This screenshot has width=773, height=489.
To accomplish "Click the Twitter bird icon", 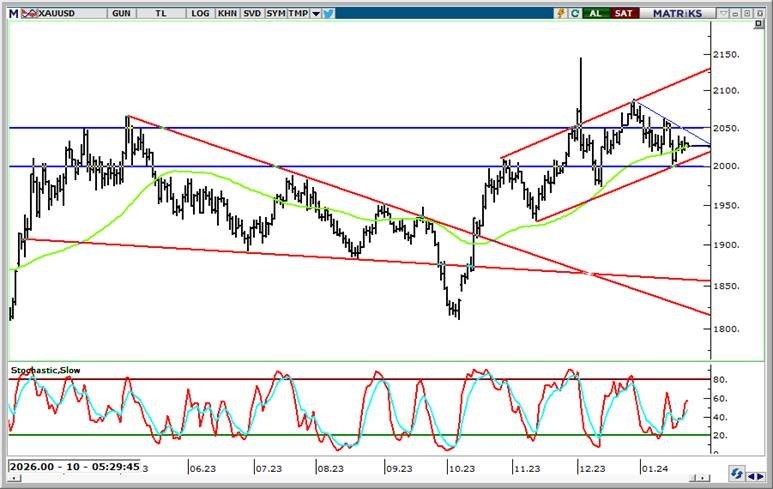I will pyautogui.click(x=328, y=13).
